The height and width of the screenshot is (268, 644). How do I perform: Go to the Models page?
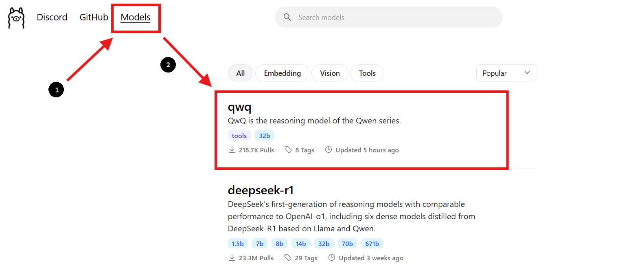click(x=136, y=17)
